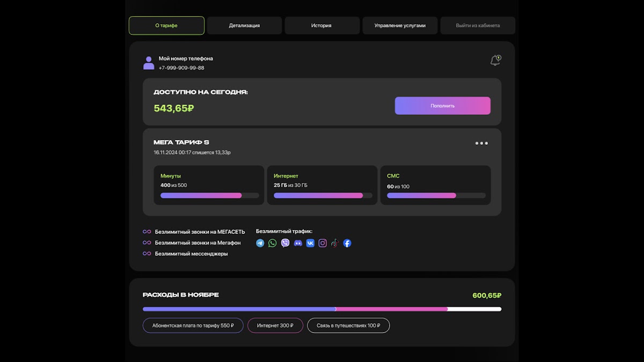Open the История tab

(x=321, y=26)
